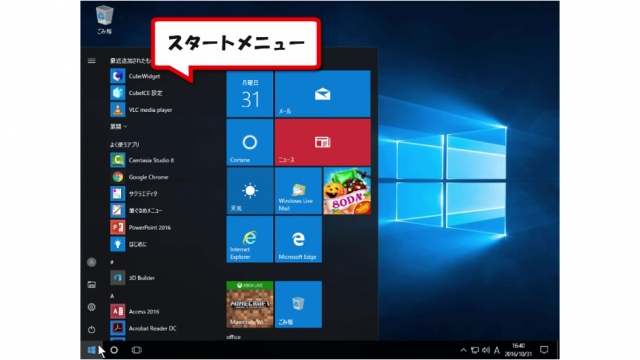This screenshot has height=360, width=640.
Task: Click the よく使うアプリ section heading
Action: tap(124, 144)
